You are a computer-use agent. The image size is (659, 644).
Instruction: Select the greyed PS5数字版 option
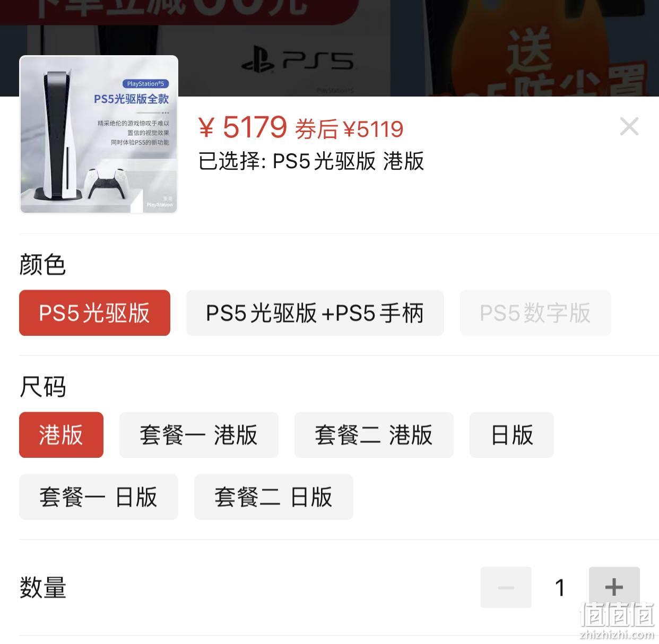535,313
